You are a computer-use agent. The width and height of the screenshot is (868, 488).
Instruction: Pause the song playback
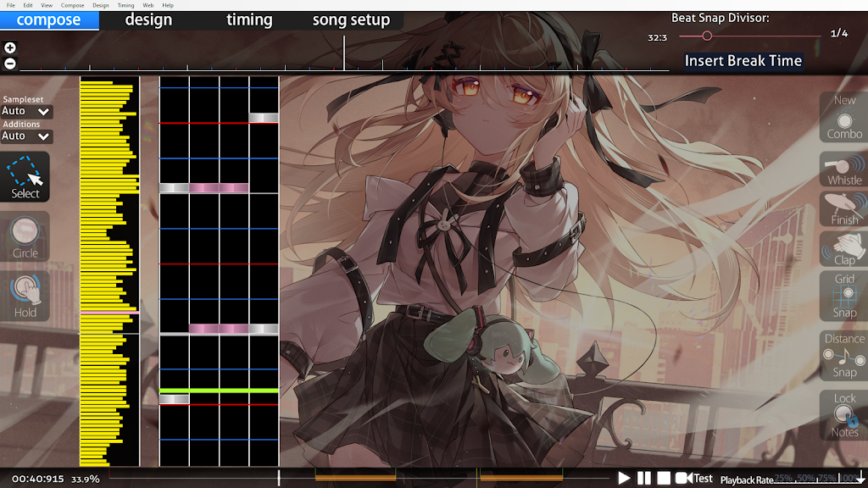tap(644, 478)
